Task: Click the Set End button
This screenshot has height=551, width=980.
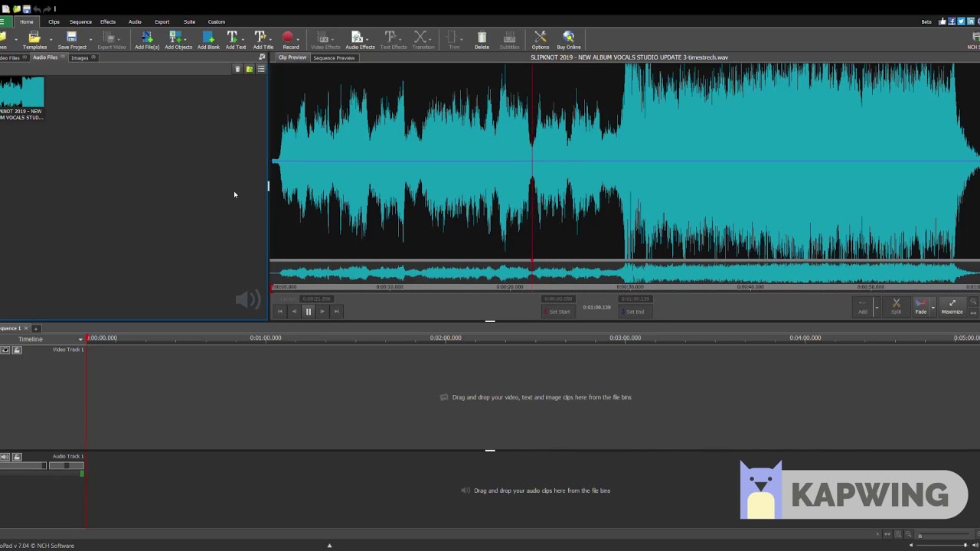Action: (x=634, y=311)
